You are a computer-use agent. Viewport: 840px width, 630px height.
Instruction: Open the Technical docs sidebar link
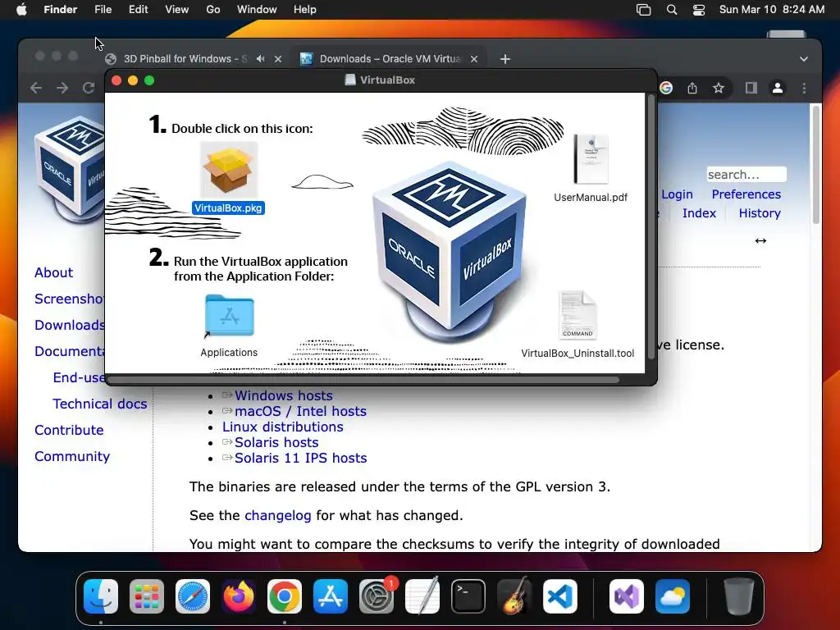[x=99, y=404]
